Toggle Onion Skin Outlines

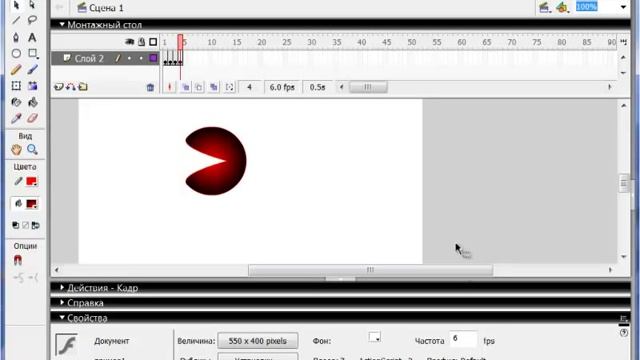[199, 87]
